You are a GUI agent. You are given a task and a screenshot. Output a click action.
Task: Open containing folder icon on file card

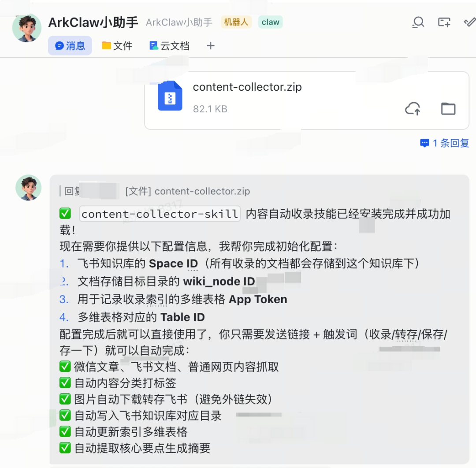(448, 109)
